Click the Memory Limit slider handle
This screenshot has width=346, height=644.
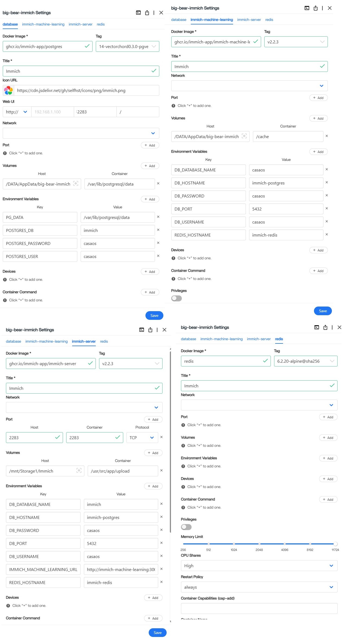click(x=335, y=544)
